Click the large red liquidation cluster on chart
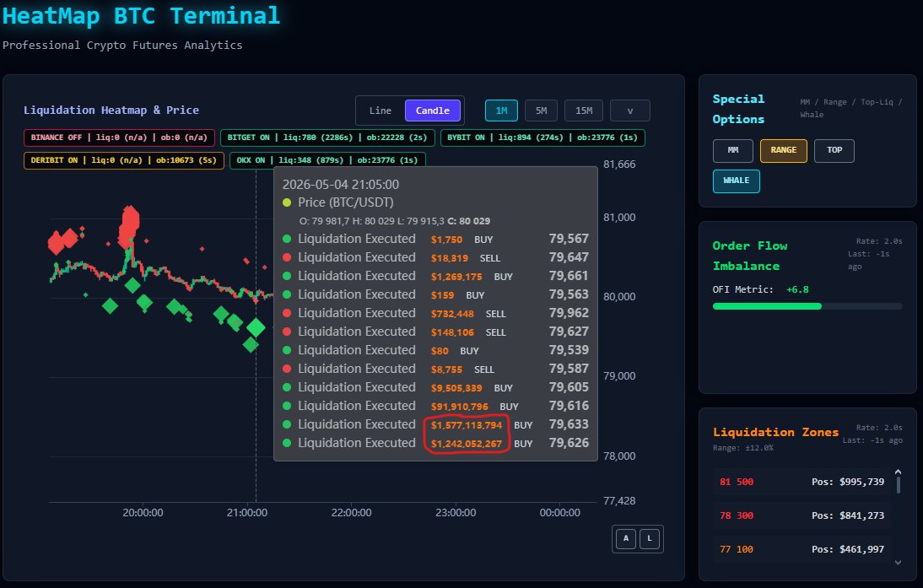 pyautogui.click(x=129, y=226)
